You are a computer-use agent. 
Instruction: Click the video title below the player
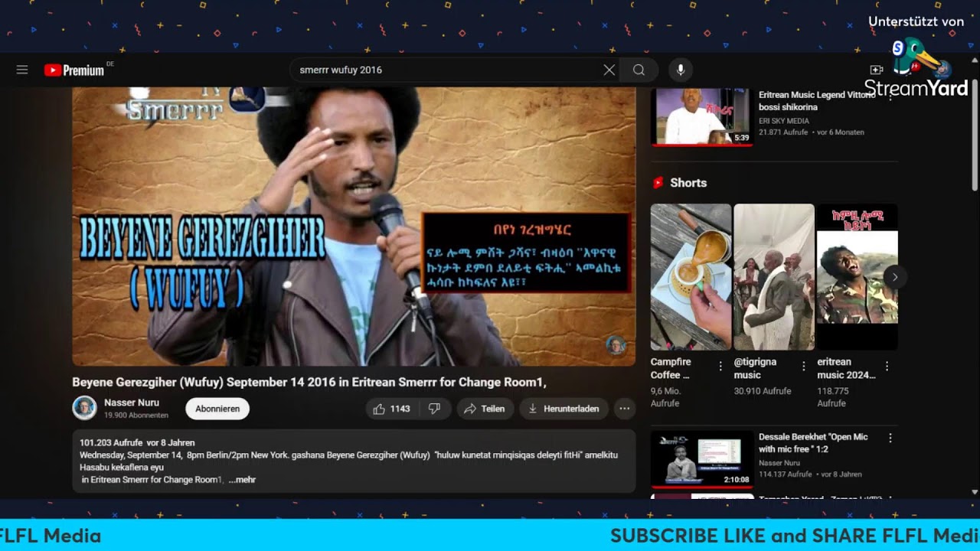(309, 382)
